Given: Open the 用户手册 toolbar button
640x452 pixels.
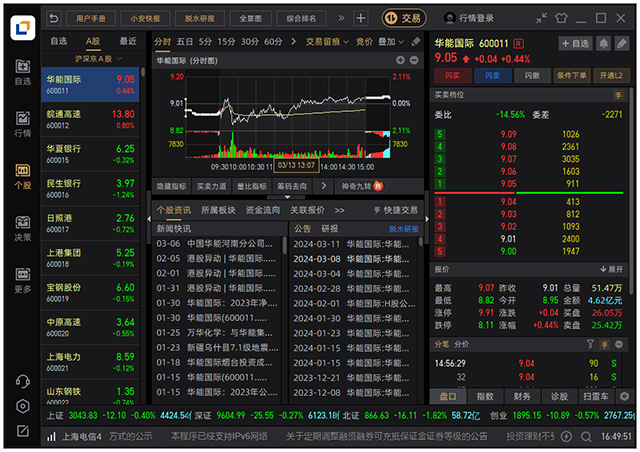Looking at the screenshot, I should pyautogui.click(x=91, y=18).
